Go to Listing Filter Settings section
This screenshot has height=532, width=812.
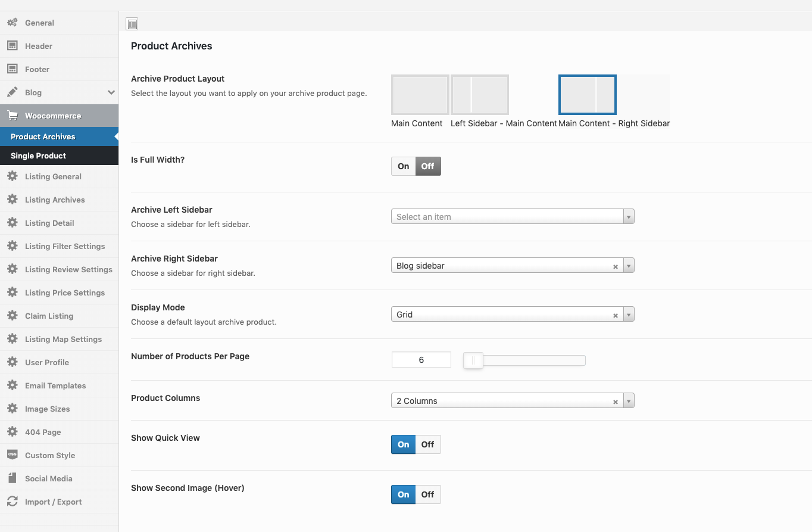pyautogui.click(x=64, y=246)
